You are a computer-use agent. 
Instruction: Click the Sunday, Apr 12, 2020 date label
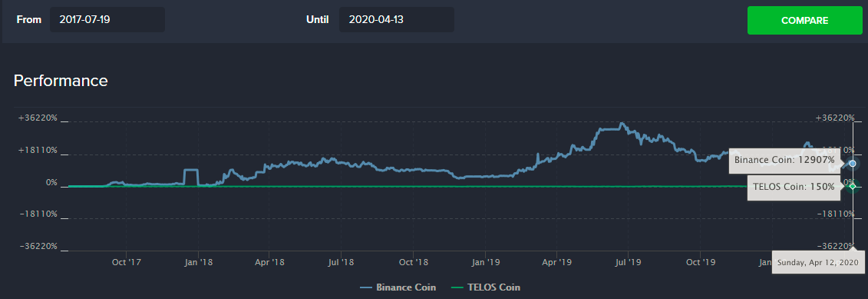(817, 246)
